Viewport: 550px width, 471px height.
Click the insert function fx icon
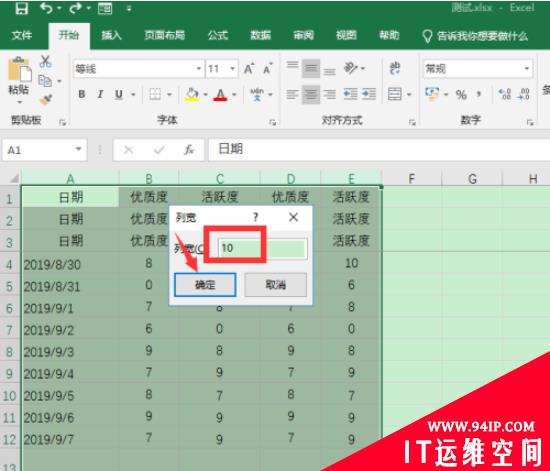(189, 150)
